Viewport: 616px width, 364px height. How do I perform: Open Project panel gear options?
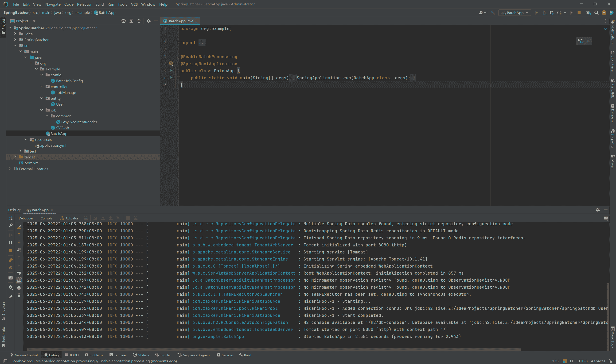[x=148, y=21]
